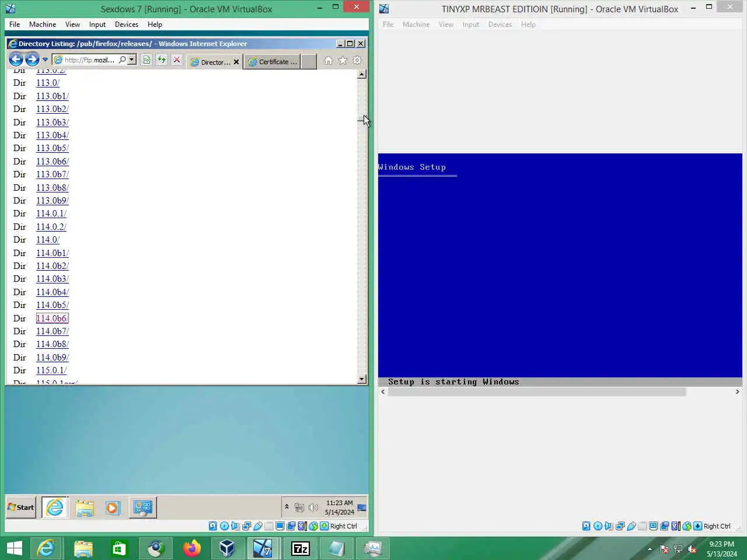Image resolution: width=747 pixels, height=560 pixels.
Task: Go back with Internet Explorer's Back arrow
Action: 16,59
